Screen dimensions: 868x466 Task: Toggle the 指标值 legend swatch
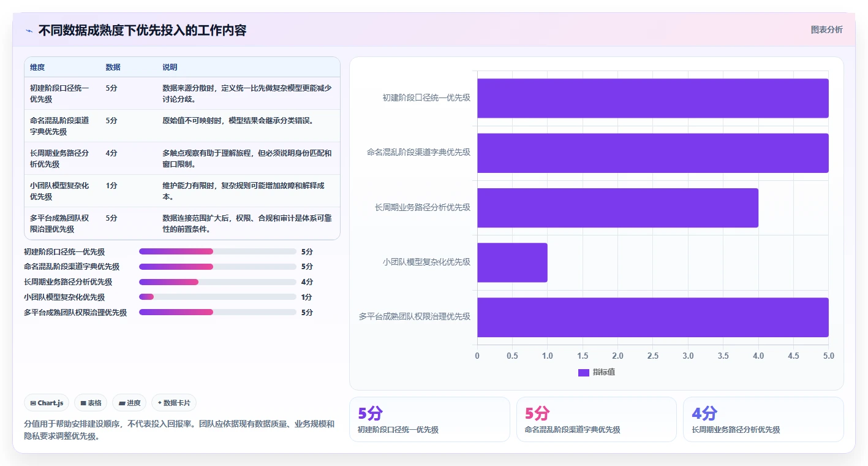tap(583, 372)
